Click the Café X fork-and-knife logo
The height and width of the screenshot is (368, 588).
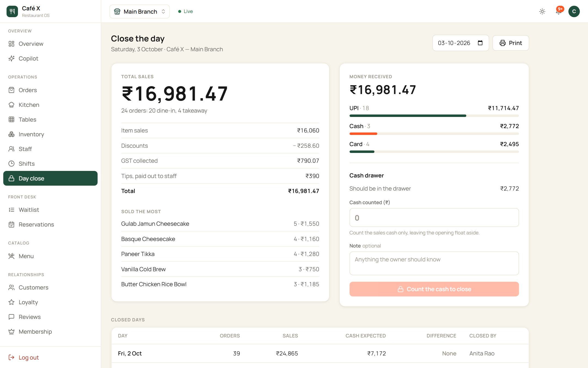click(12, 11)
